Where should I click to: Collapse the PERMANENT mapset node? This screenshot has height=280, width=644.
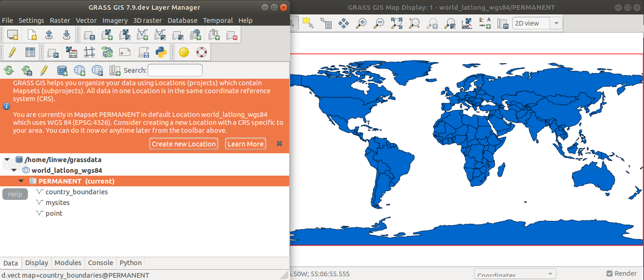click(21, 181)
